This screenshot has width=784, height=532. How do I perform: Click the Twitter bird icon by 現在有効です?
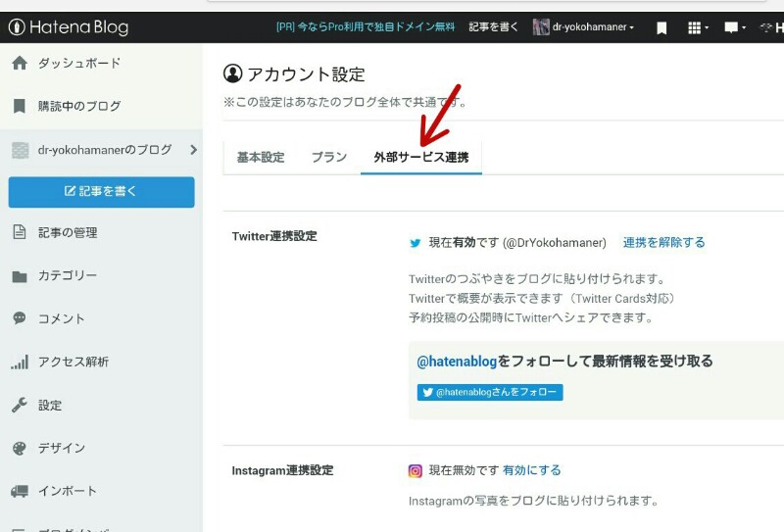pos(415,243)
